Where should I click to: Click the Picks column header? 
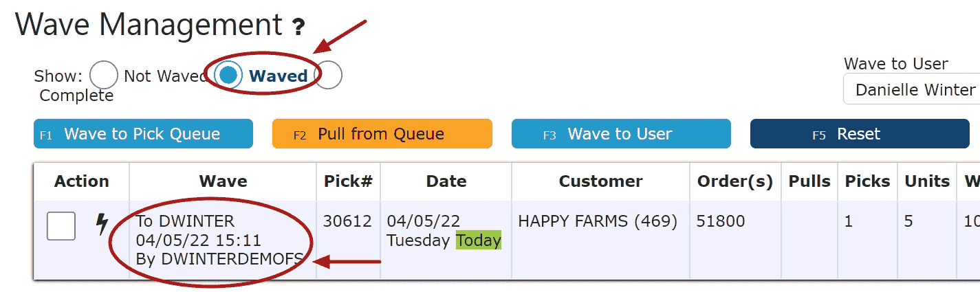[x=867, y=181]
